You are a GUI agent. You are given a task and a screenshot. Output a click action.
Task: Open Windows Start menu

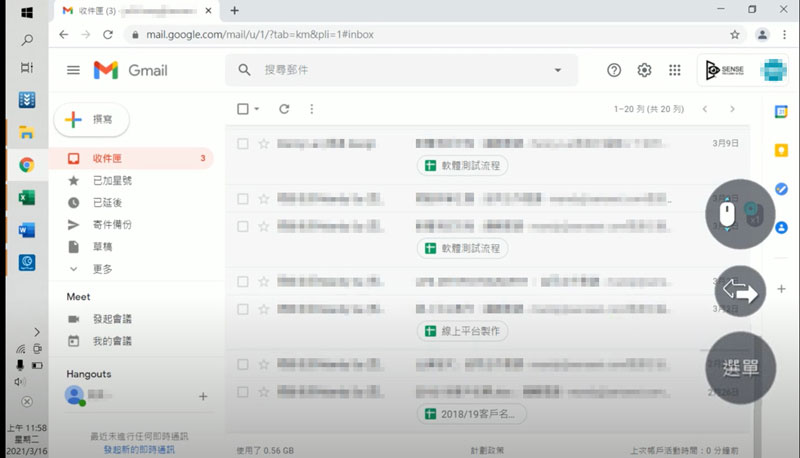(x=27, y=12)
